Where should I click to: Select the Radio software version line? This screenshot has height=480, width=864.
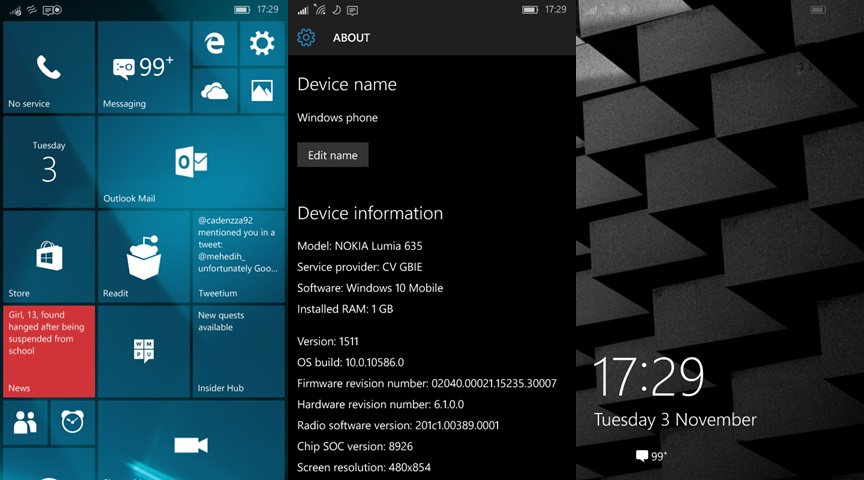(x=398, y=425)
